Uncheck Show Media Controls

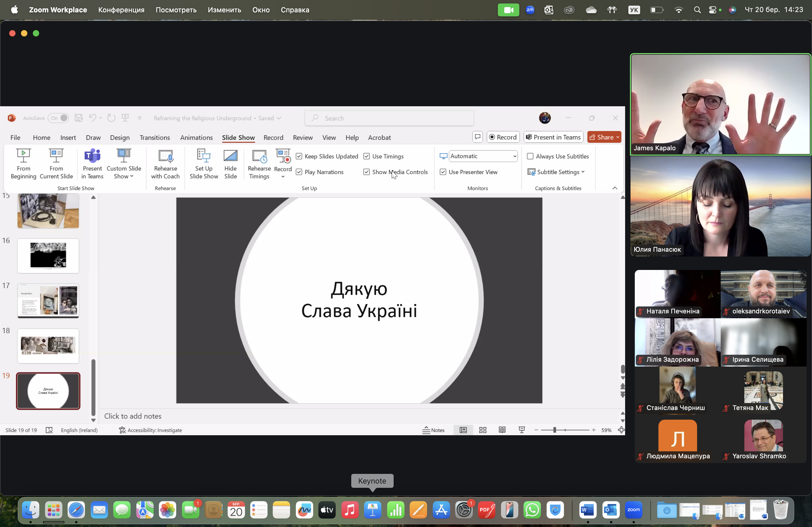coord(367,172)
